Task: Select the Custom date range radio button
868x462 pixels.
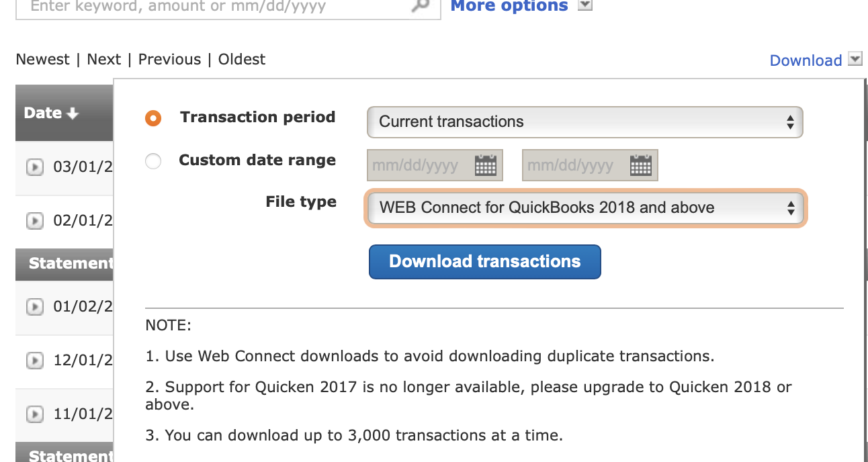Action: point(153,161)
